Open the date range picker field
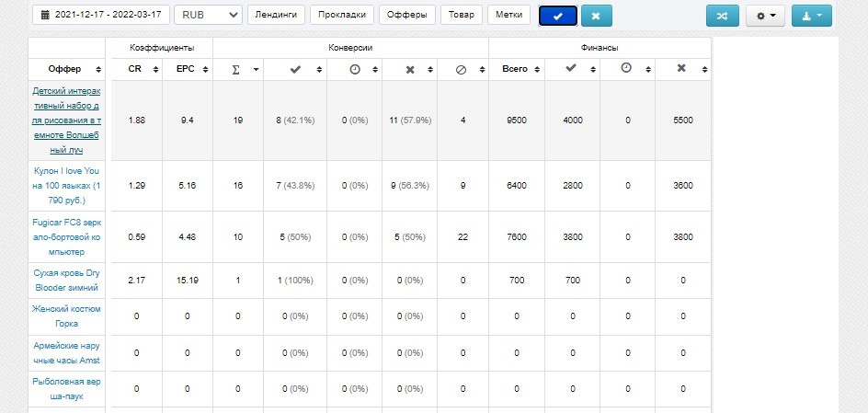Image resolution: width=868 pixels, height=413 pixels. (101, 15)
